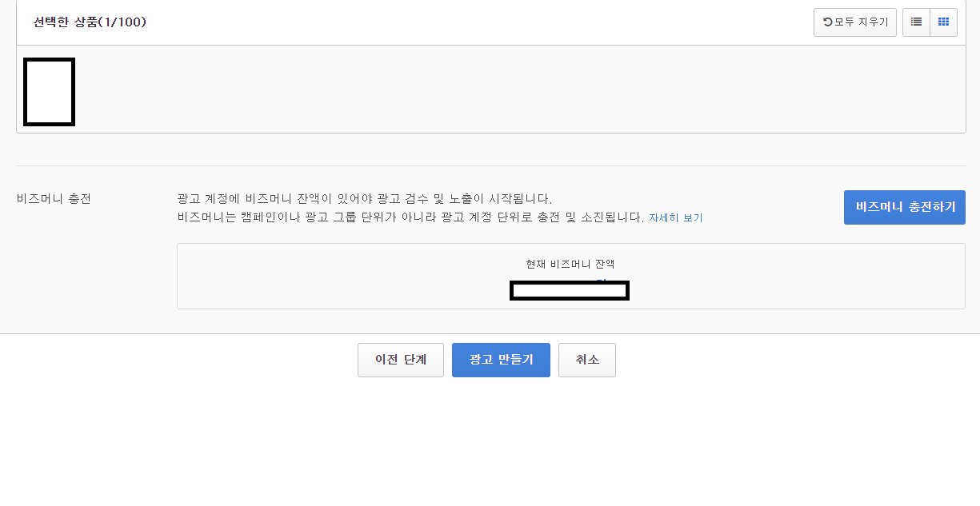Image resolution: width=980 pixels, height=506 pixels.
Task: Clear all selected products with 모두 지우기
Action: coord(855,22)
